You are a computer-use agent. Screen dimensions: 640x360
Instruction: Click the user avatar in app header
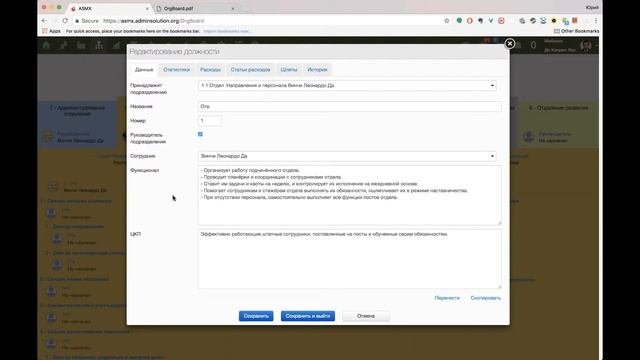586,45
